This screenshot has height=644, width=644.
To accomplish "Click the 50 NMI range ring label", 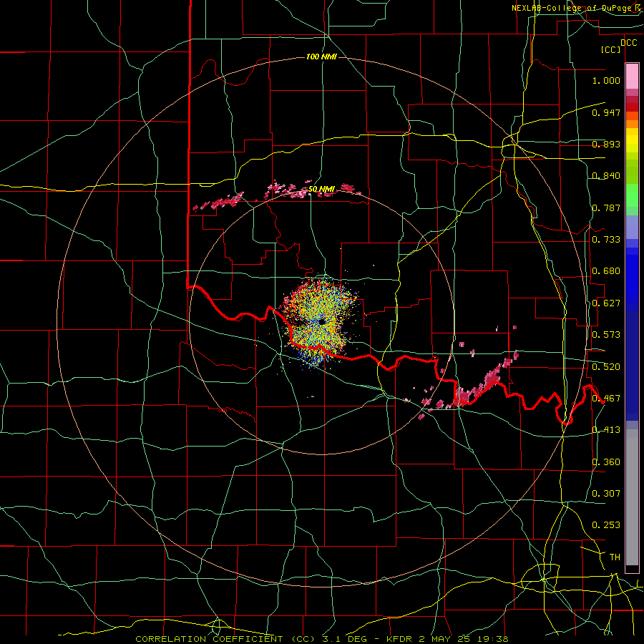I will (x=321, y=189).
